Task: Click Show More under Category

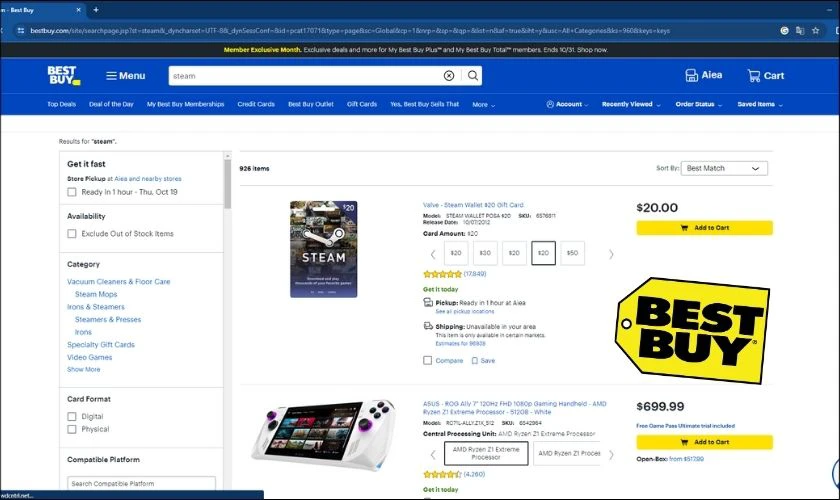Action: coord(84,369)
